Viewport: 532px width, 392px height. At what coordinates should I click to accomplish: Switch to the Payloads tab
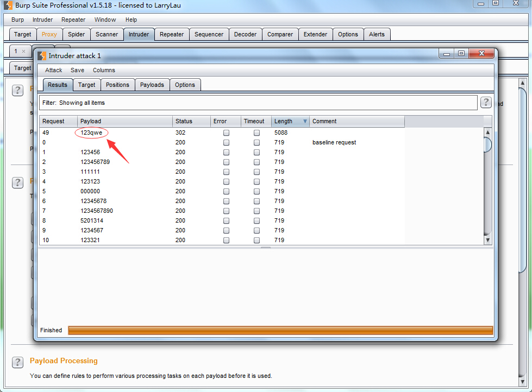pos(152,85)
